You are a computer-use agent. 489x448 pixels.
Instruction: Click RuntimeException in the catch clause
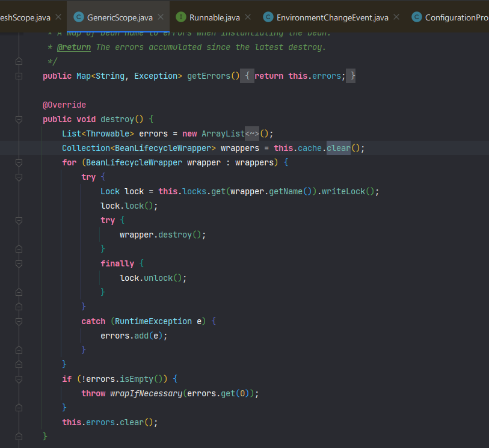pos(153,321)
